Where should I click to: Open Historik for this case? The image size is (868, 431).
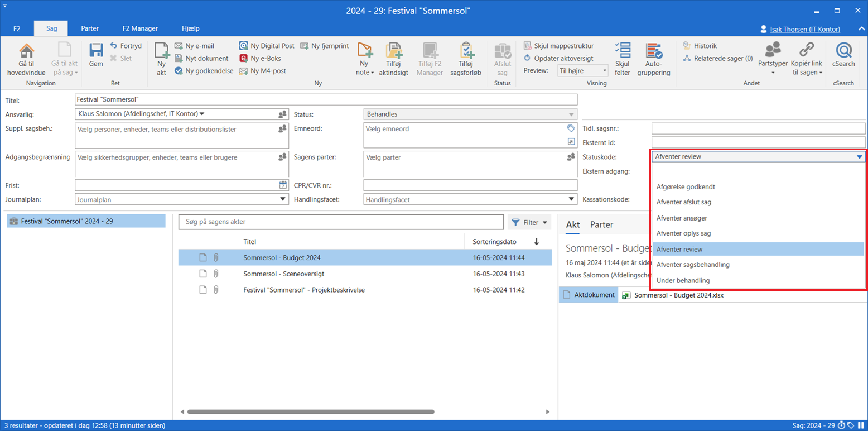tap(700, 46)
